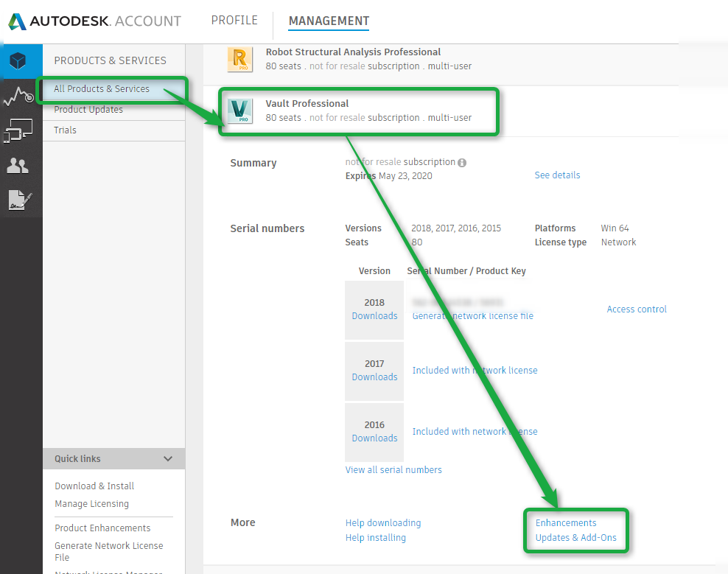The height and width of the screenshot is (574, 728).
Task: Click the Network license type value
Action: 618,242
